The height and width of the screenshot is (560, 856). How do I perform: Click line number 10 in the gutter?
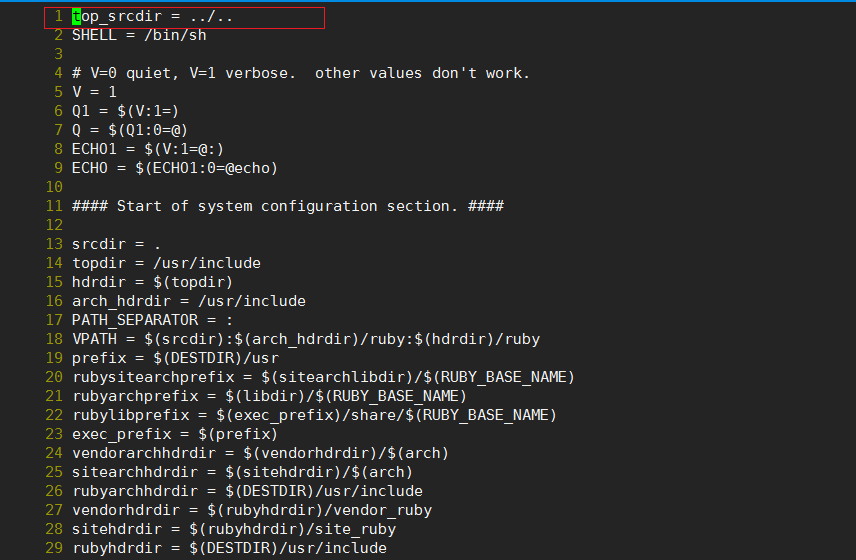(54, 187)
